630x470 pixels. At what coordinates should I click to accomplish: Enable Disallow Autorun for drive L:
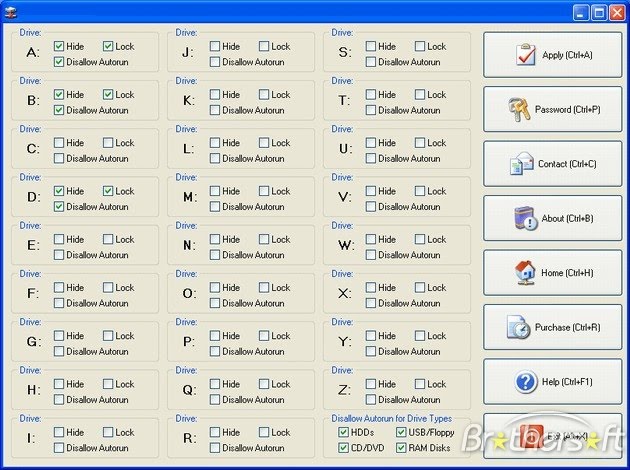point(215,158)
